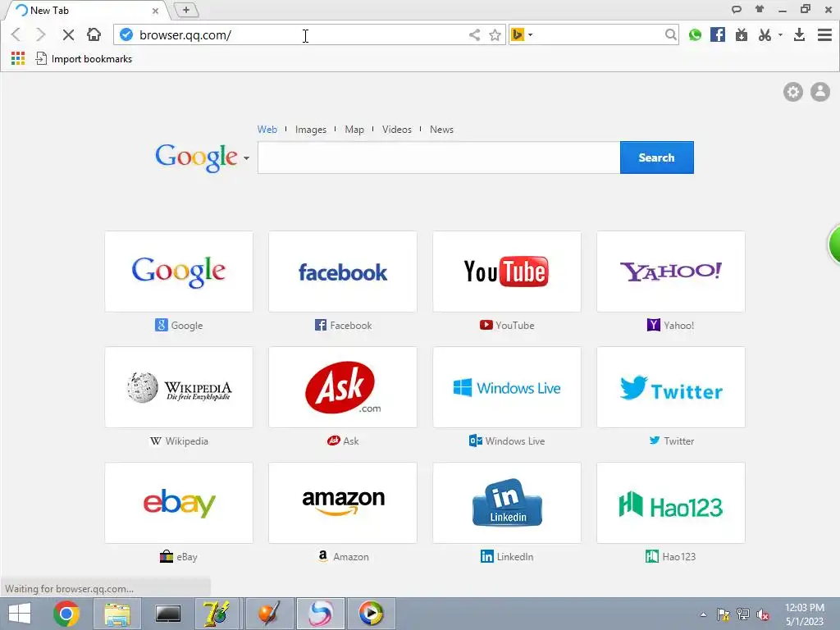The width and height of the screenshot is (840, 630).
Task: Click Import bookmarks
Action: click(x=84, y=58)
